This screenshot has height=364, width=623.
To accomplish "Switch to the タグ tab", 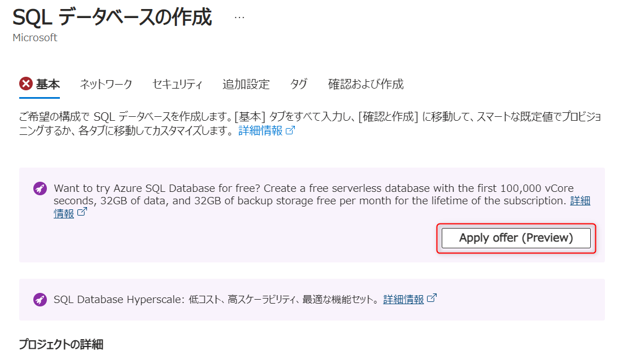I will 299,85.
